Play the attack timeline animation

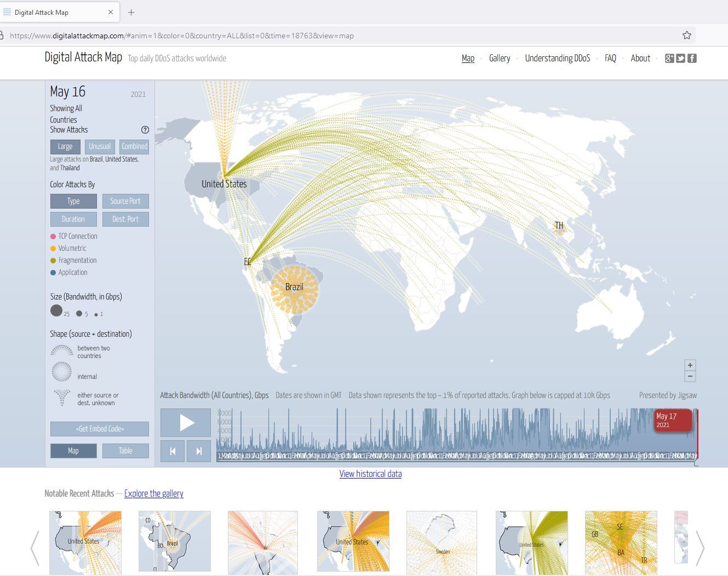click(186, 422)
